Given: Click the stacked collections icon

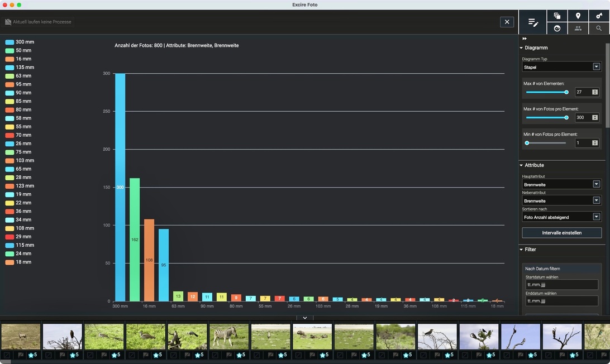Looking at the screenshot, I should click(x=557, y=16).
